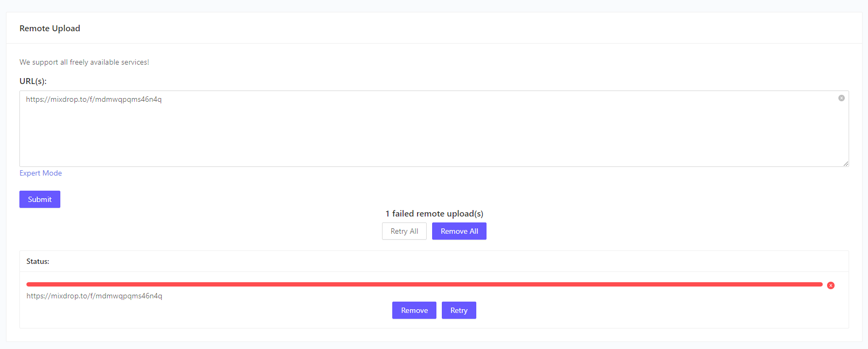Click the "We support all freely available services!" note
This screenshot has width=868, height=349.
click(x=84, y=62)
